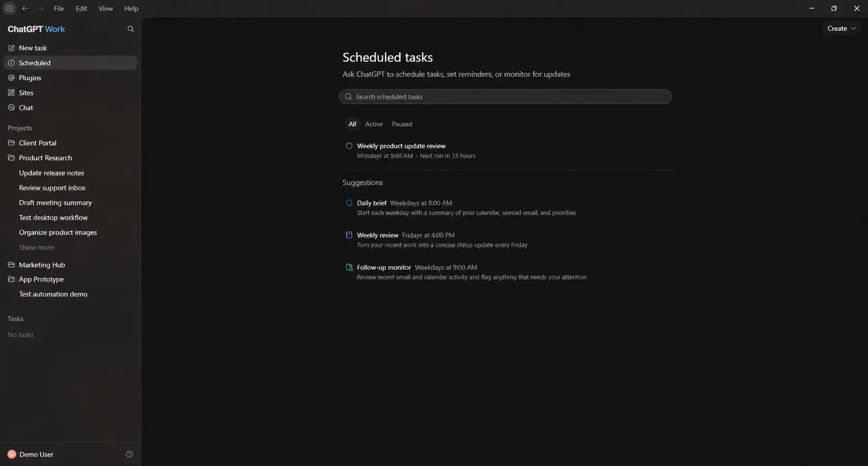
Task: Open the Create dropdown
Action: pyautogui.click(x=842, y=28)
